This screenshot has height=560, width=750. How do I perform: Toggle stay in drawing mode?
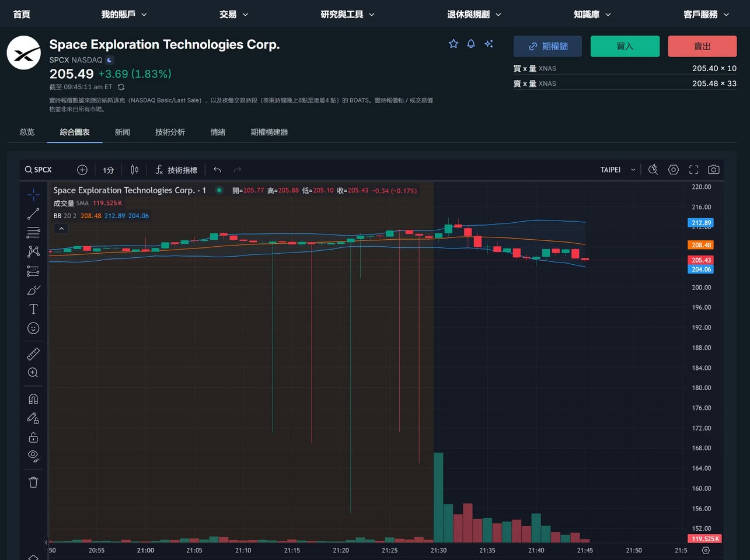pyautogui.click(x=33, y=418)
